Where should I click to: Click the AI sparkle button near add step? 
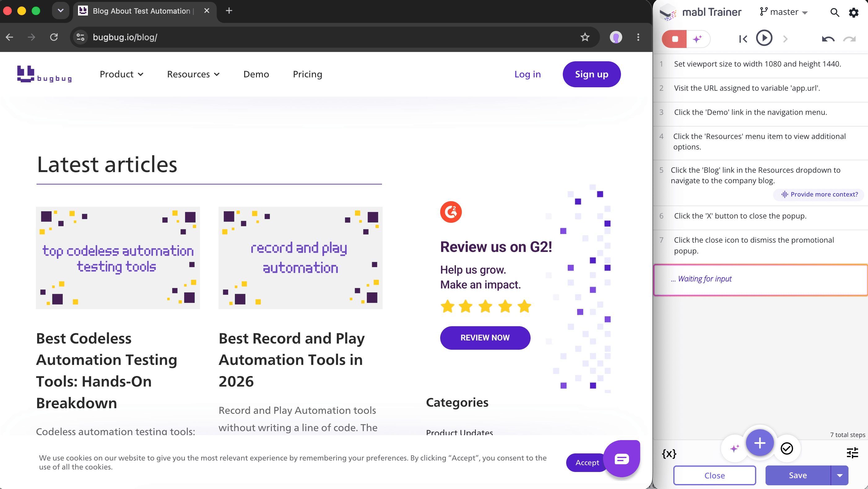735,448
